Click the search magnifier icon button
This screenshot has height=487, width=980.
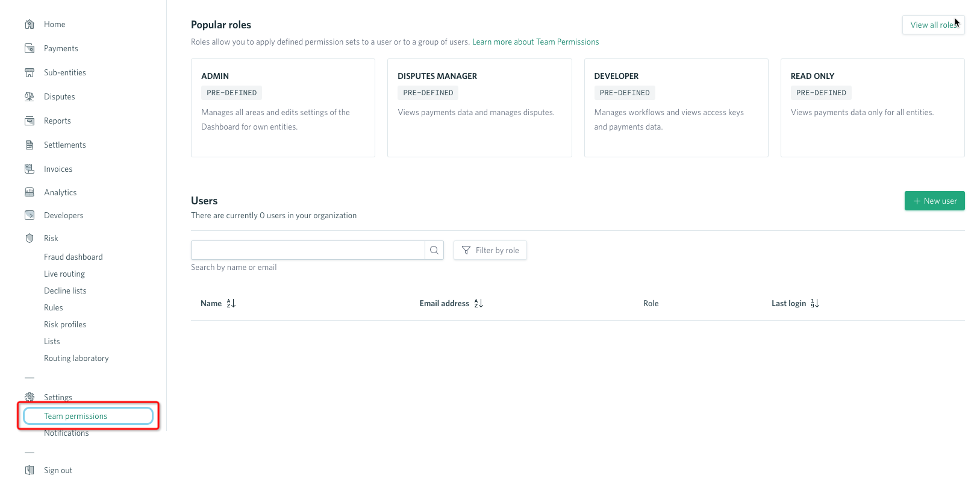click(x=434, y=250)
